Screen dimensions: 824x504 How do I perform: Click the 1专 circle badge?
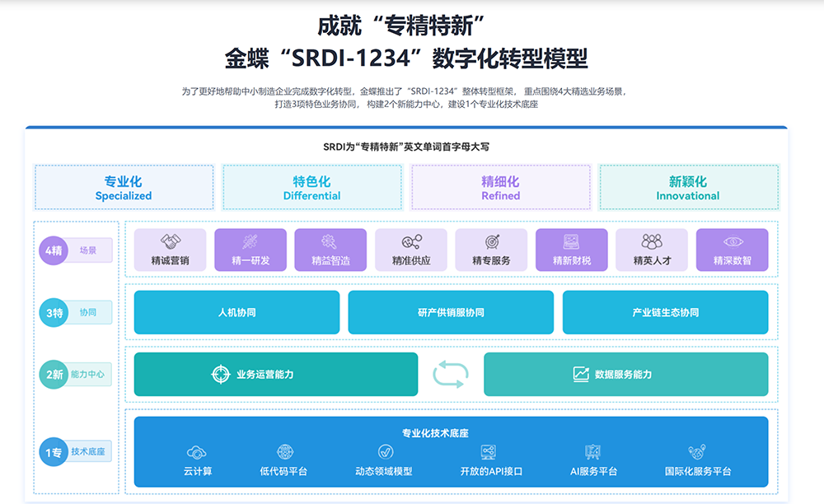pyautogui.click(x=54, y=452)
